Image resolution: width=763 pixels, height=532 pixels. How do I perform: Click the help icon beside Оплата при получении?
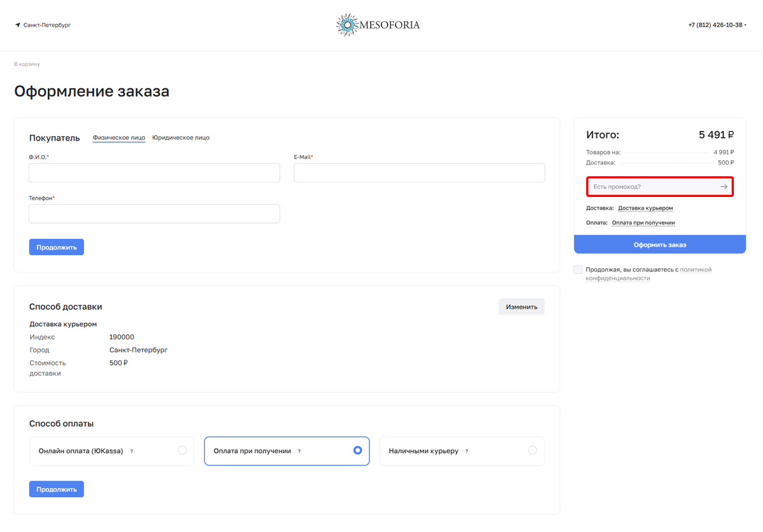pyautogui.click(x=299, y=451)
